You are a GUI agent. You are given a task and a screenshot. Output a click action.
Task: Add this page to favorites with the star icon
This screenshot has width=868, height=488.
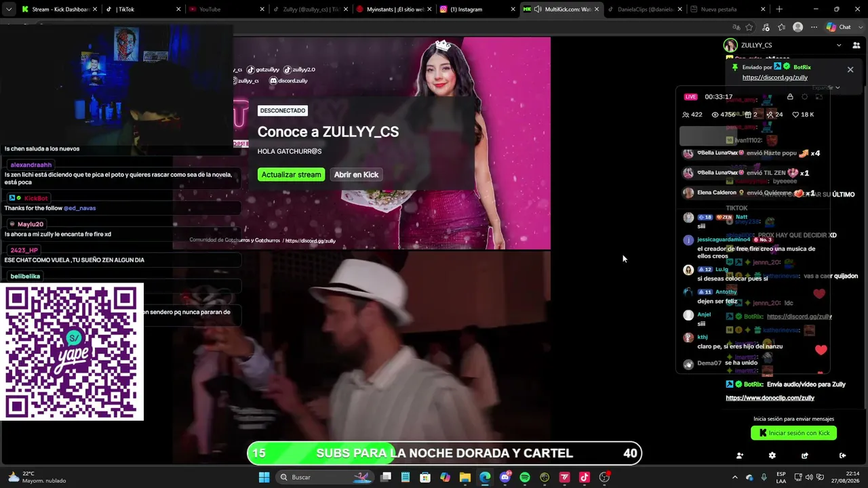pyautogui.click(x=749, y=27)
